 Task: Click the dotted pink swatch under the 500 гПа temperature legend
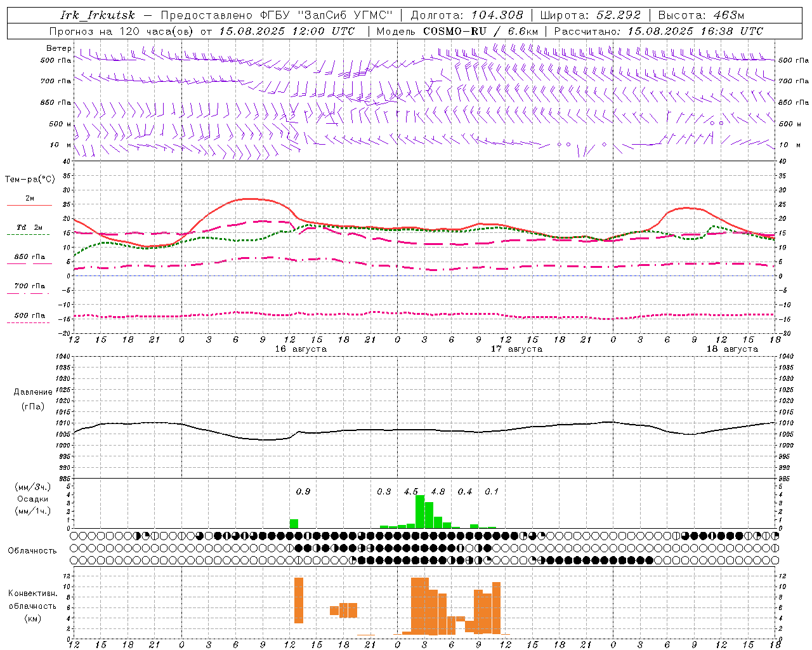click(x=28, y=323)
